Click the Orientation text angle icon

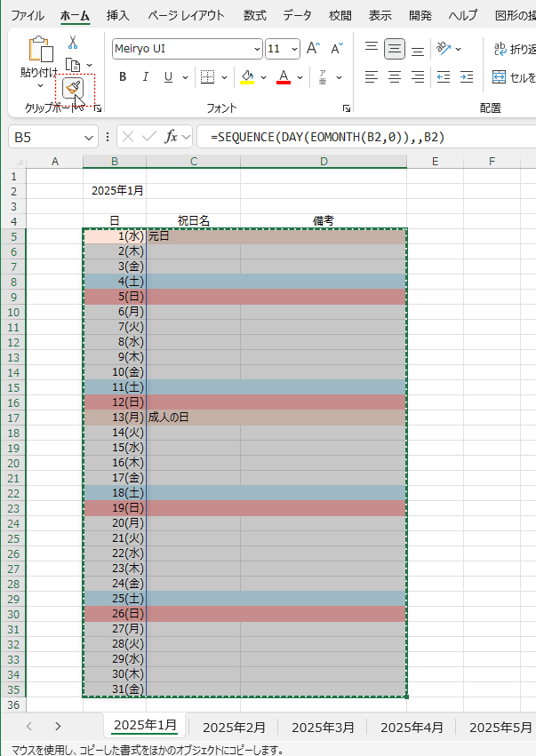pyautogui.click(x=443, y=49)
